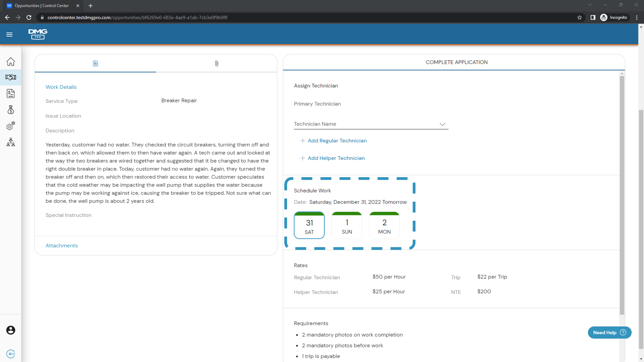Click the $50 per Hour rate
This screenshot has height=362, width=644.
click(x=389, y=277)
